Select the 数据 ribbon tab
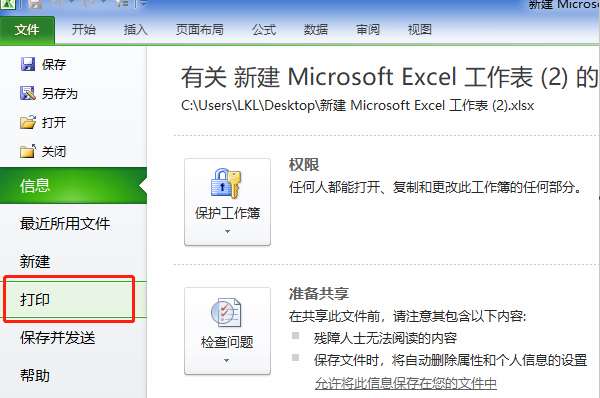Screen dimensions: 600x398 click(x=316, y=29)
